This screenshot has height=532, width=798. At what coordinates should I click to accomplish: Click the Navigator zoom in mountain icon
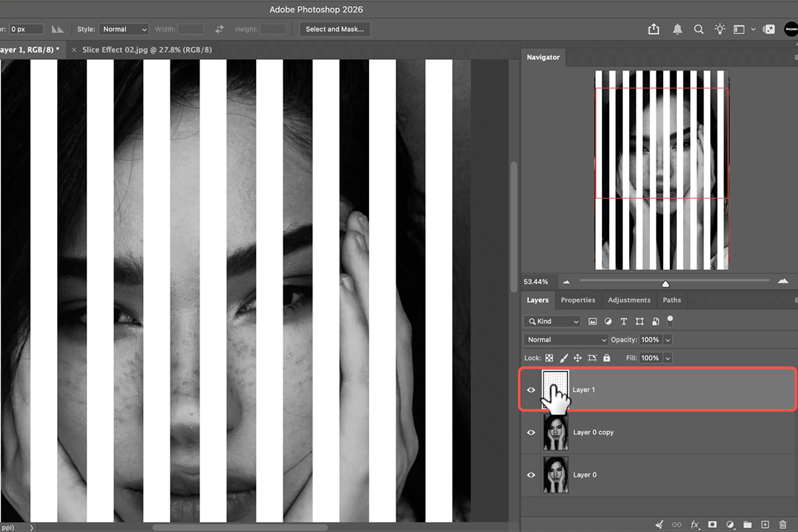coord(783,281)
